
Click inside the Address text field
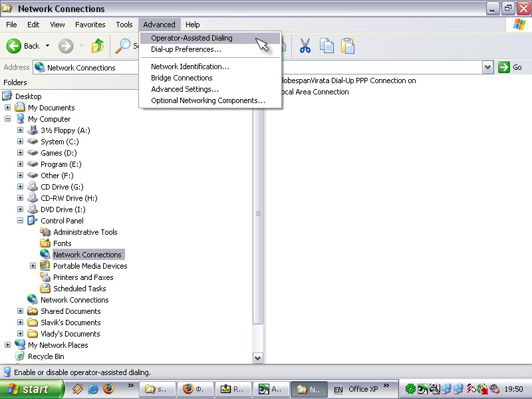click(x=266, y=67)
